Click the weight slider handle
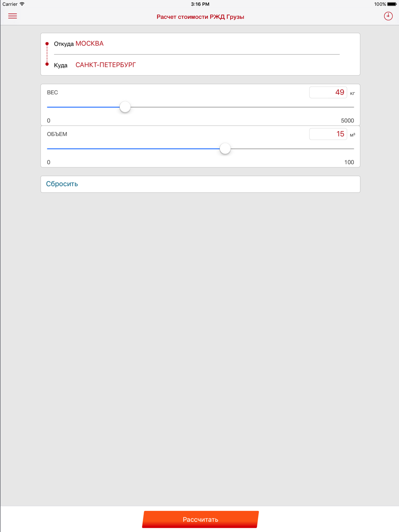This screenshot has width=399, height=532. 125,107
